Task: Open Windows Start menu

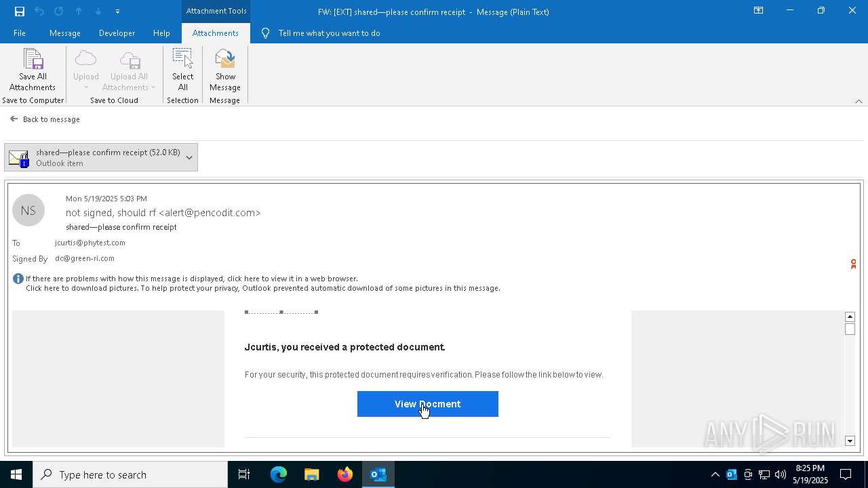Action: point(16,474)
